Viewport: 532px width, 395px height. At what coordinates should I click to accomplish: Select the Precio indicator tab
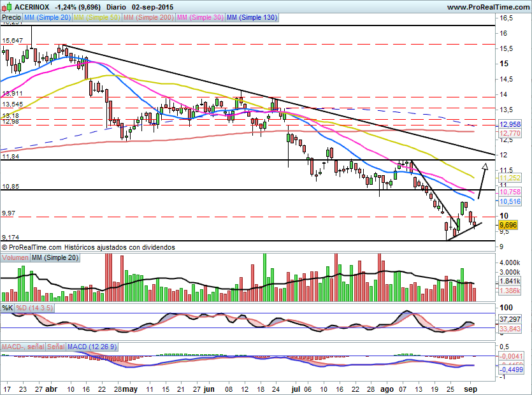click(11, 18)
